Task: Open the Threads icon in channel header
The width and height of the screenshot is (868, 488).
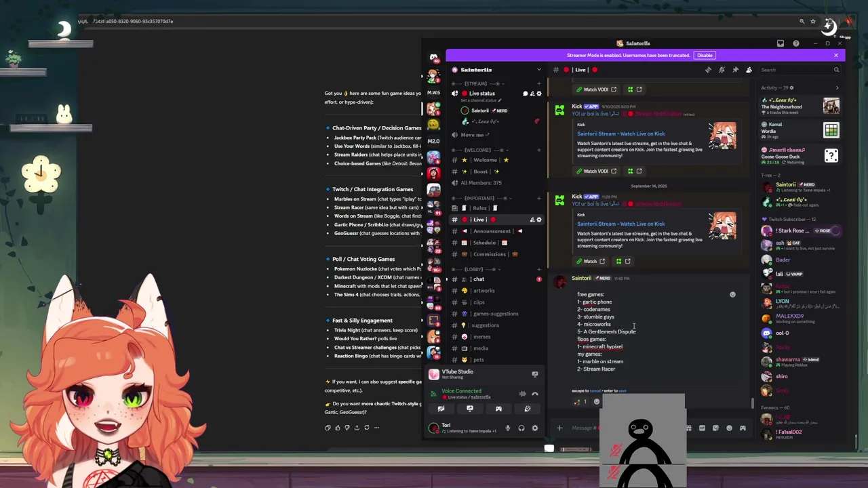Action: [708, 70]
